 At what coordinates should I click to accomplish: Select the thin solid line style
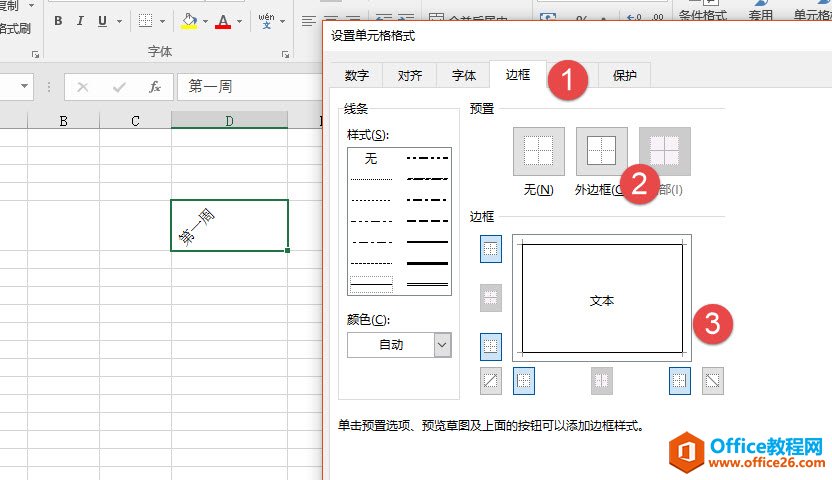click(371, 285)
